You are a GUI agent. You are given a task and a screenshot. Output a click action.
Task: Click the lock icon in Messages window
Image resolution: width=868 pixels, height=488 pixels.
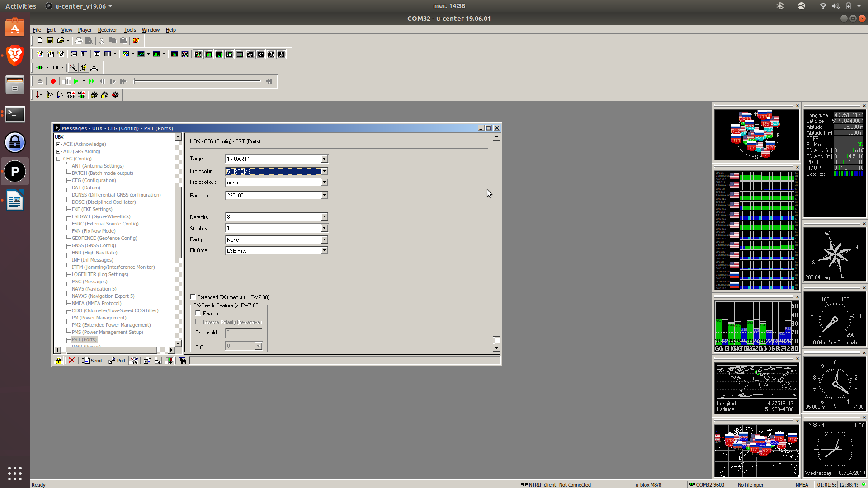[58, 361]
